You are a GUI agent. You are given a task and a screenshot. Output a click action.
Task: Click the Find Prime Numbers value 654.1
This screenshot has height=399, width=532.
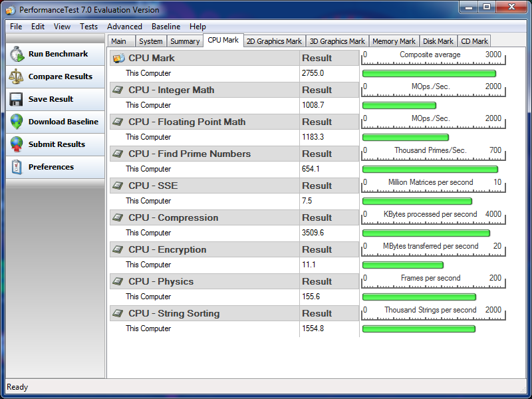(x=311, y=169)
